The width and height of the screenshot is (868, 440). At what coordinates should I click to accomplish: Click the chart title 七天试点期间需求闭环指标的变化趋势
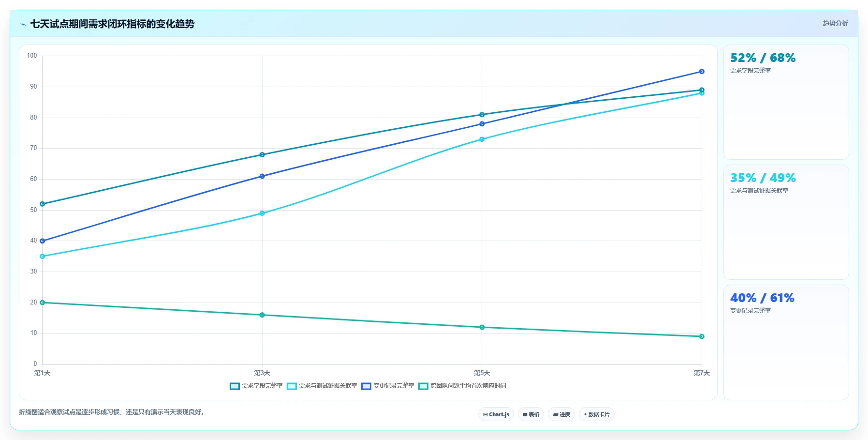112,24
